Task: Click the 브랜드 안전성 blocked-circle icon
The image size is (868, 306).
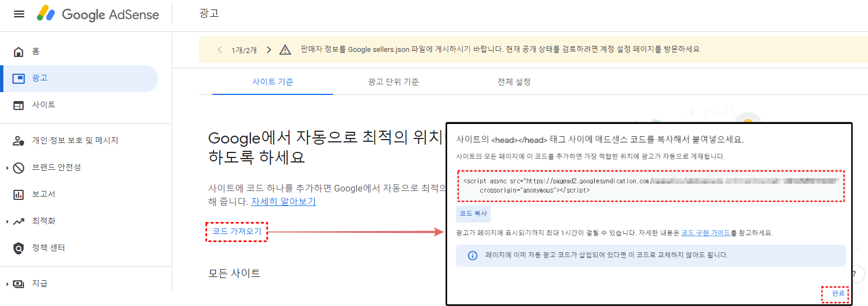Action: point(18,168)
